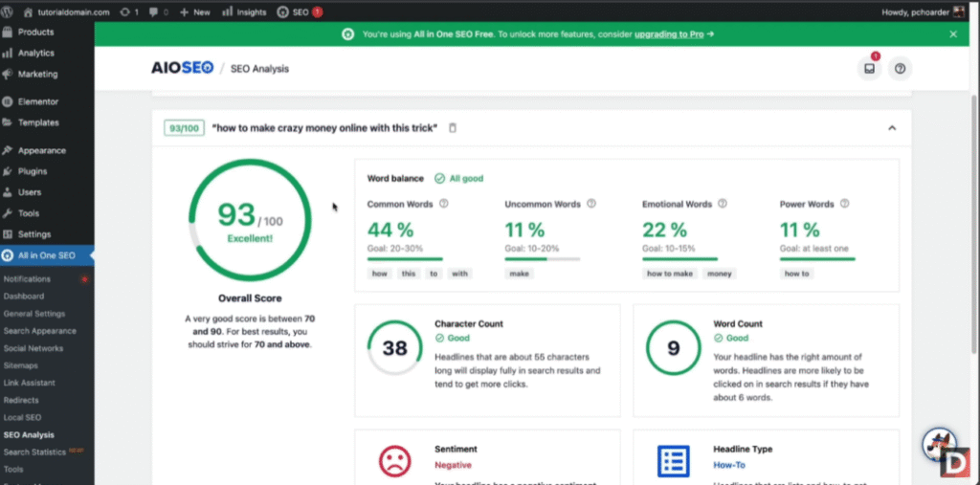Open Search Appearance in the sidebar
980x485 pixels.
click(x=39, y=331)
